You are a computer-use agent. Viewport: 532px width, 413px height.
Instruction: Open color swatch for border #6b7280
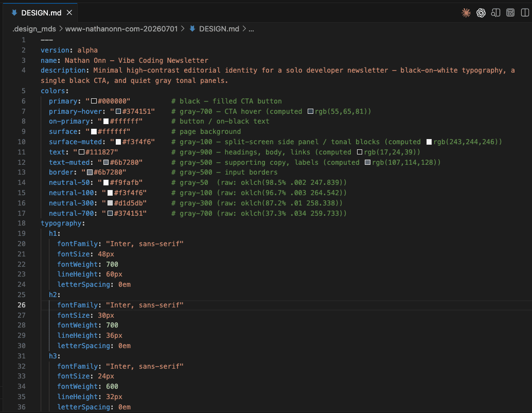pos(90,173)
